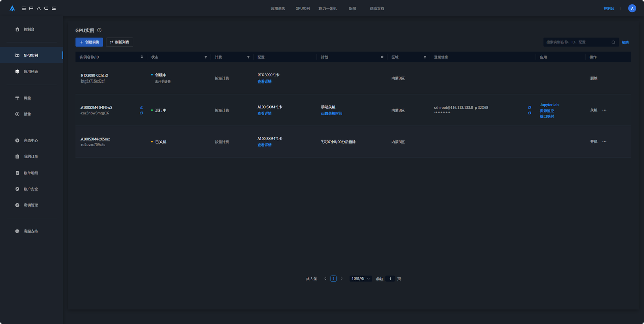
Task: Edit name of A100SXM4-84FGwS via pencil icon
Action: 141,107
